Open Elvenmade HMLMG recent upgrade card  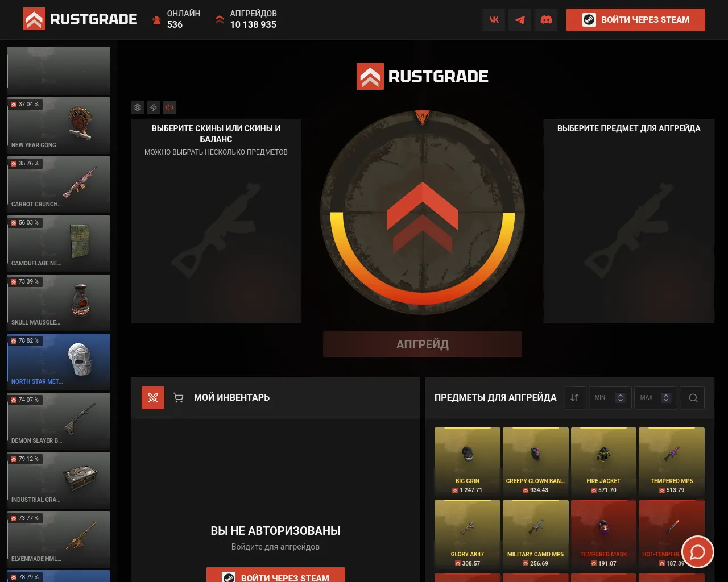click(59, 539)
